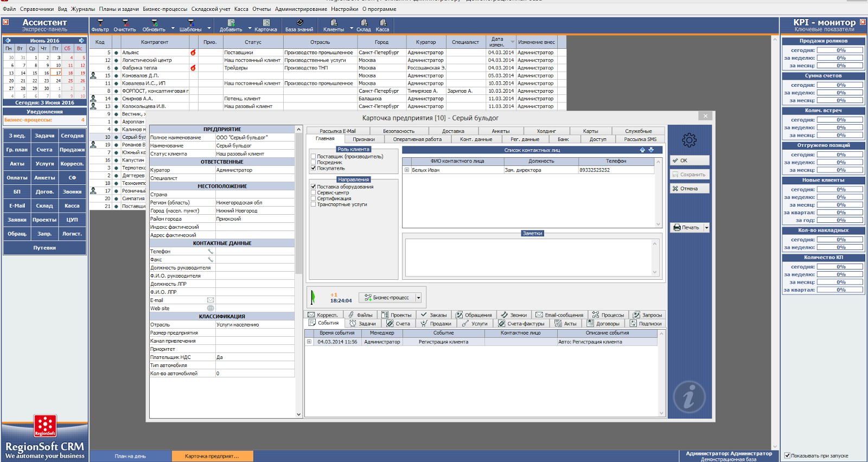Check Сертификация direction checkbox

click(314, 199)
